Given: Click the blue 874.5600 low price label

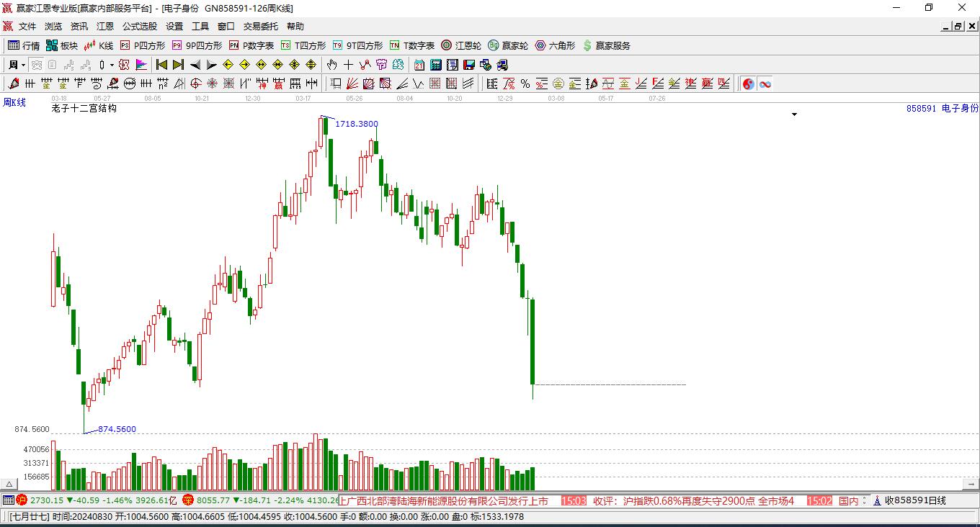Looking at the screenshot, I should click(117, 429).
